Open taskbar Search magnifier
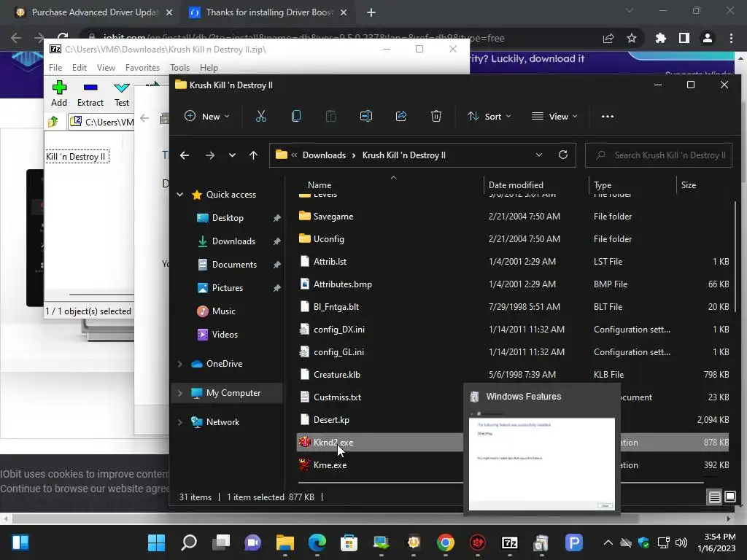Viewport: 747px width, 560px height. 189,542
